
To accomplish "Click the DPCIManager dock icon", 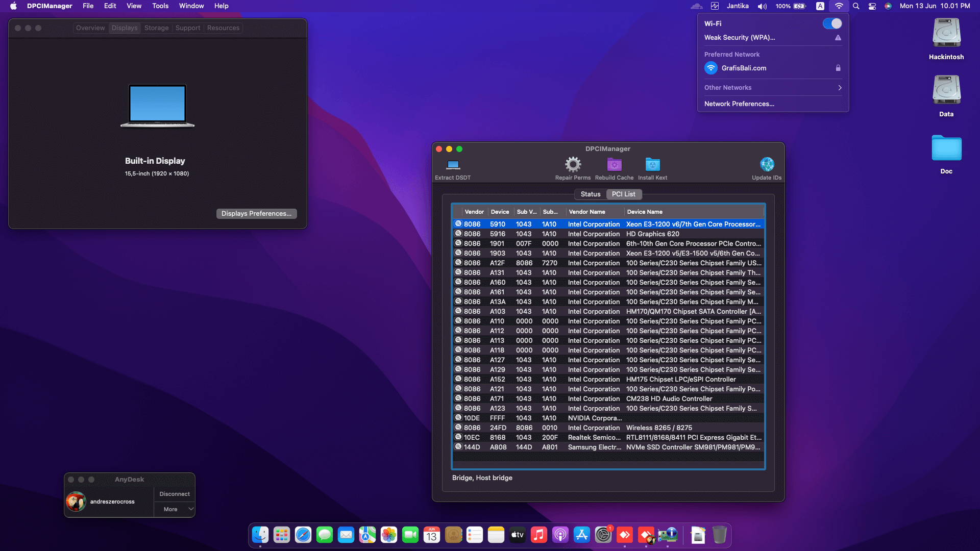I will [668, 535].
